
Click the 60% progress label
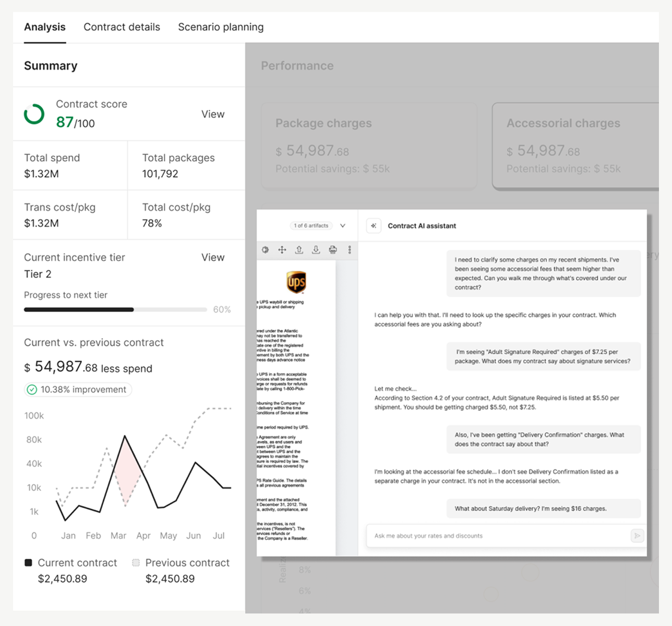[x=222, y=309]
